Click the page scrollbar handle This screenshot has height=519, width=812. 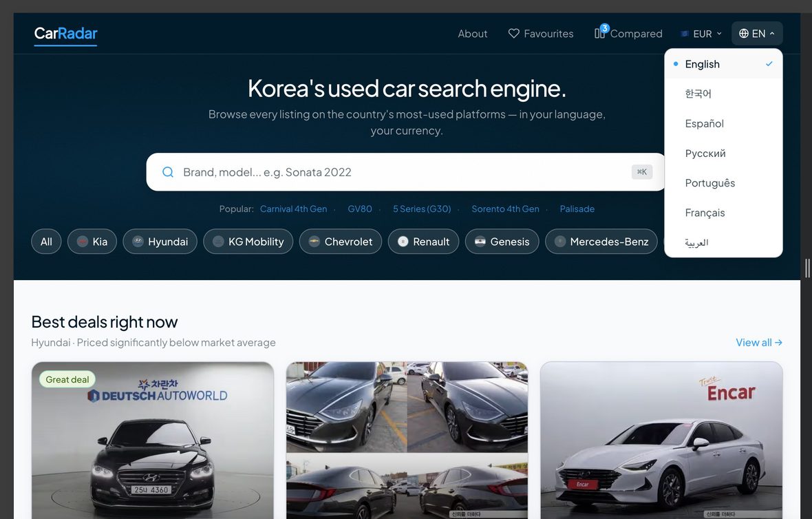coord(806,268)
